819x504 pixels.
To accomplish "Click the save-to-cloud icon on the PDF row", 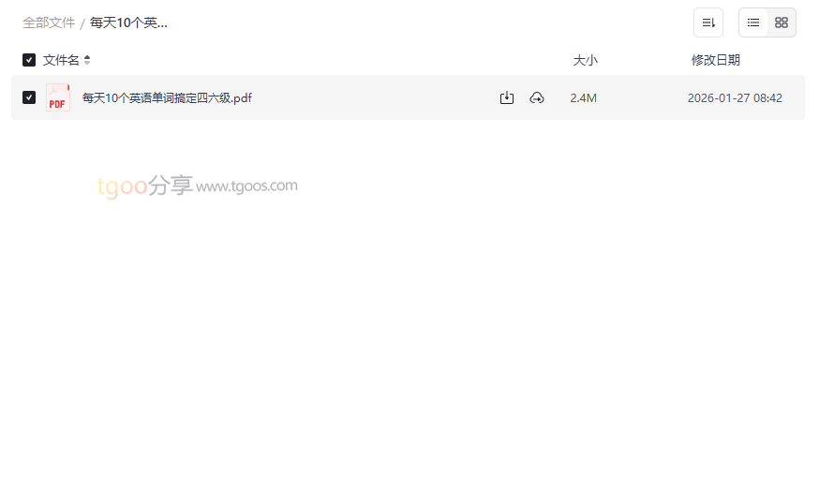I will 536,97.
